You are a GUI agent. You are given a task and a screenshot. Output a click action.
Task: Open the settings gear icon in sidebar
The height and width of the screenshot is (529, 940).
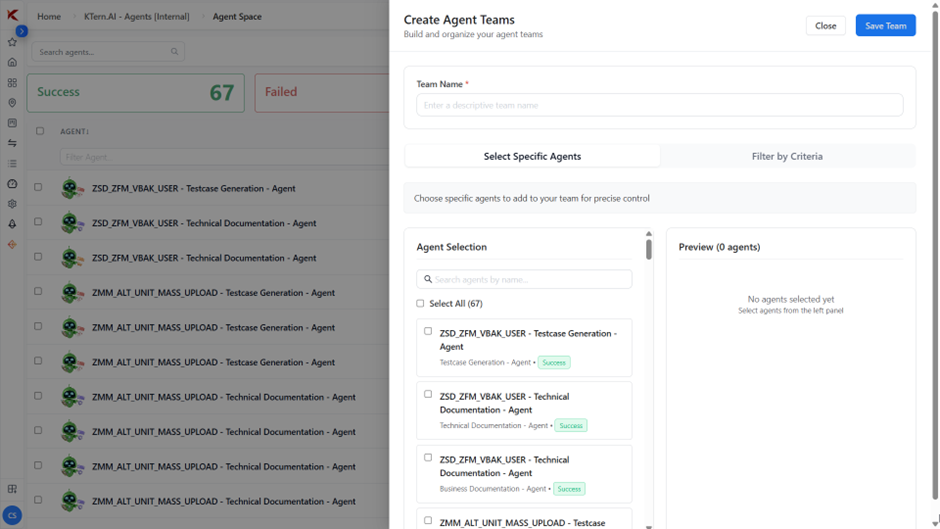[12, 204]
